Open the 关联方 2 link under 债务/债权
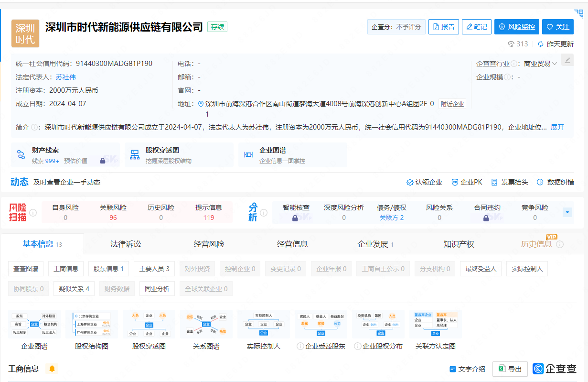Screen dimensions: 588x382 coord(392,218)
